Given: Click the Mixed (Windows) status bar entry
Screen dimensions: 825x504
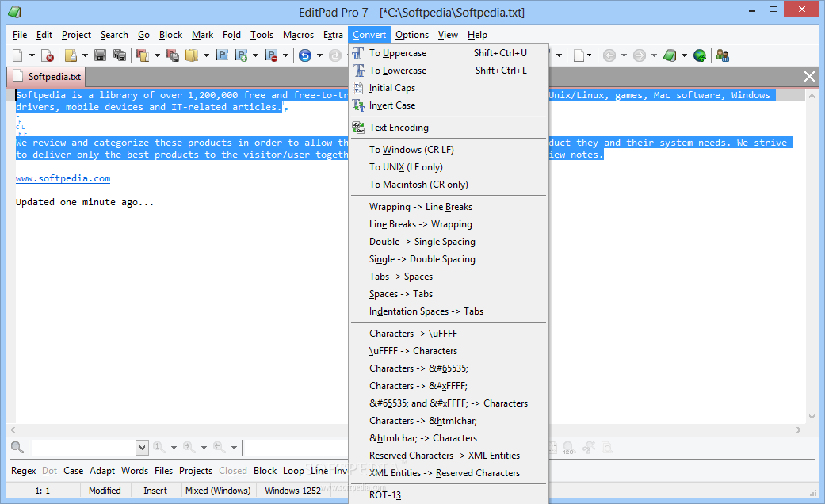Looking at the screenshot, I should (218, 491).
